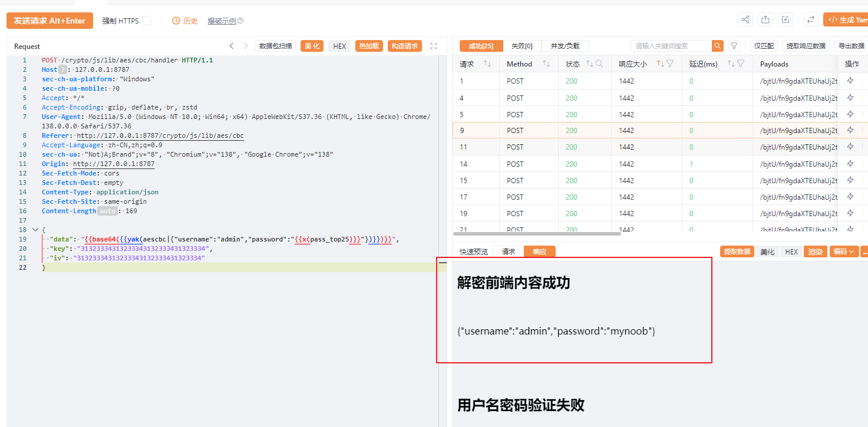Open the filter funnel in 响应大小 header
The height and width of the screenshot is (427, 868).
click(670, 64)
